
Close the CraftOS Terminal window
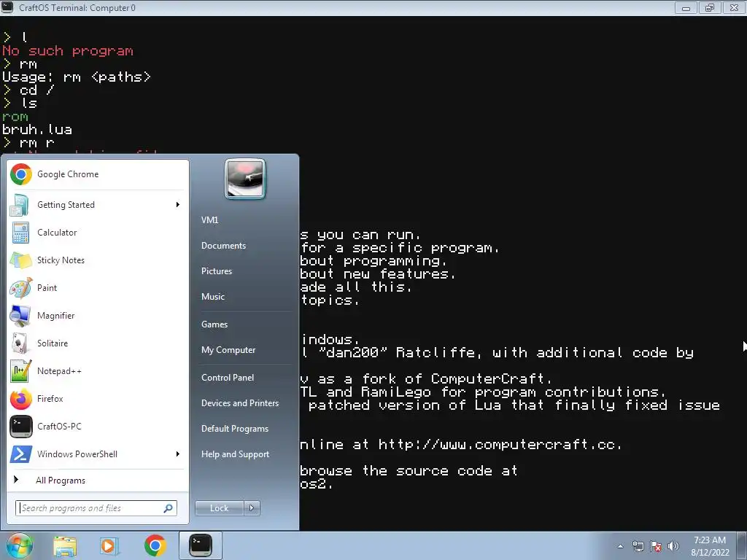click(734, 7)
